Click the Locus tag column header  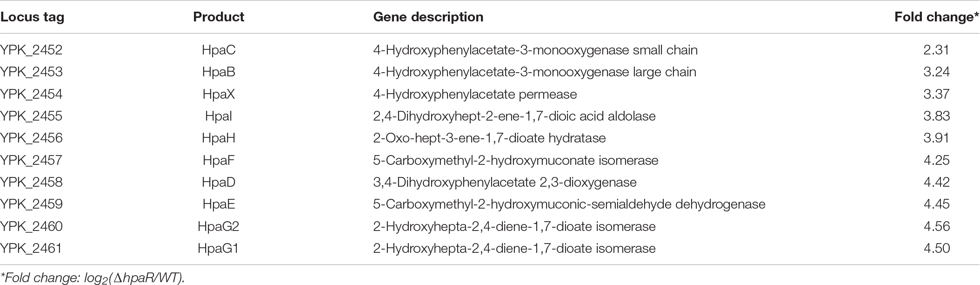tap(32, 17)
